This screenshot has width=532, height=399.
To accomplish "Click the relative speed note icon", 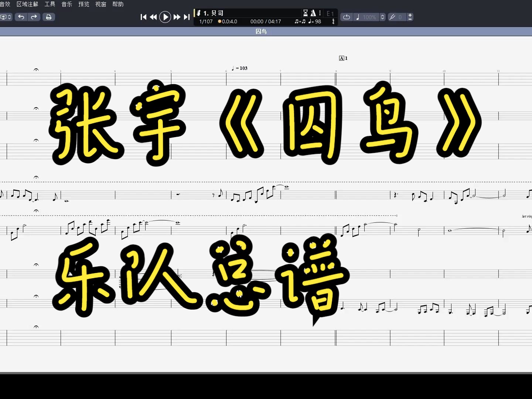I will click(358, 17).
